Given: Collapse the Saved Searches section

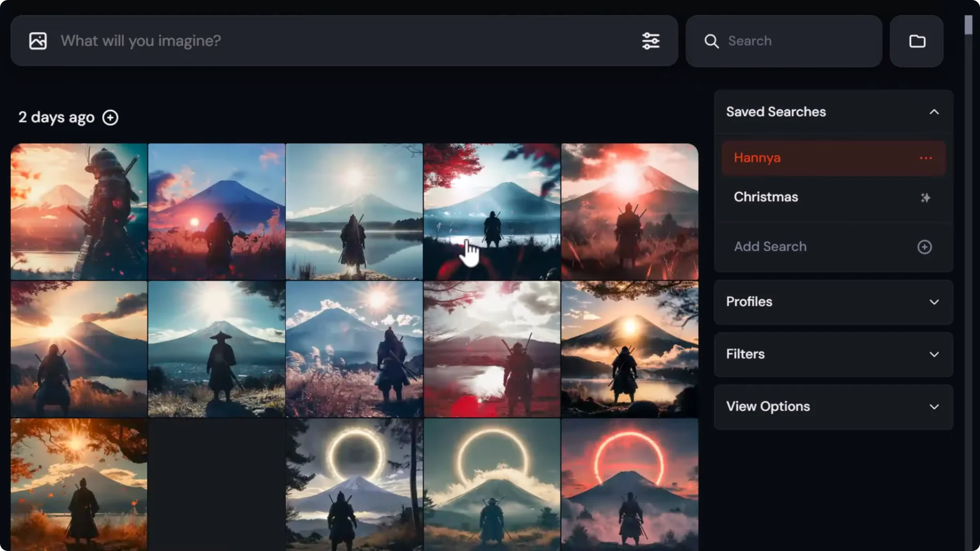Looking at the screenshot, I should pos(935,112).
